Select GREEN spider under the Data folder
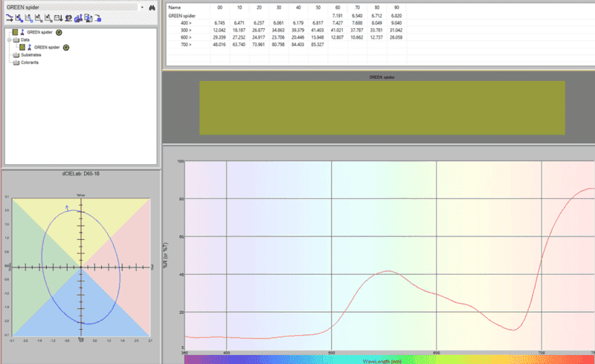Image resolution: width=595 pixels, height=364 pixels. 47,48
